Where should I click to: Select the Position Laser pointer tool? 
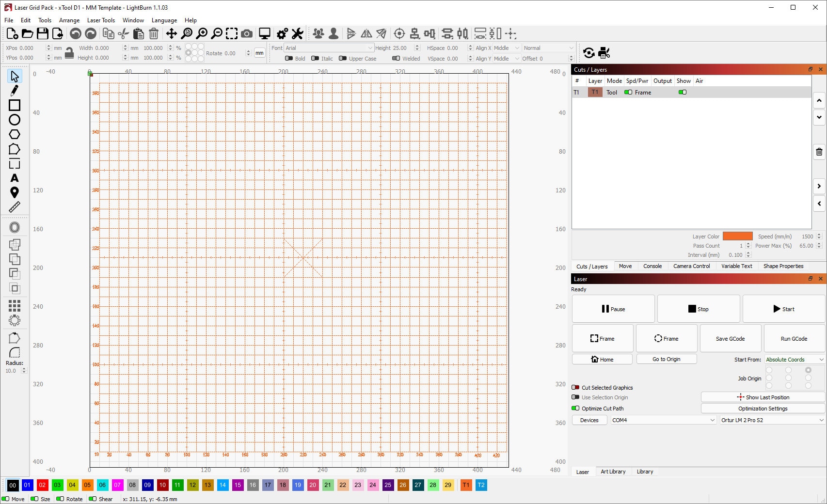(14, 192)
